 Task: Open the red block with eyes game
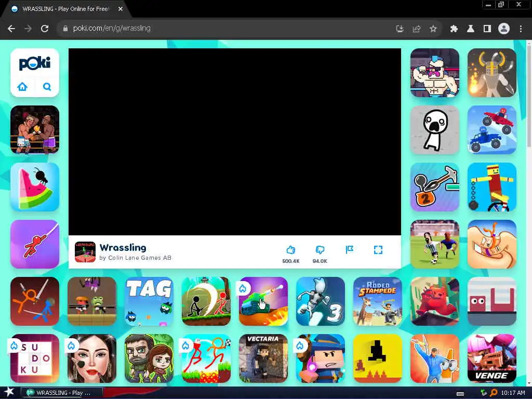491,301
